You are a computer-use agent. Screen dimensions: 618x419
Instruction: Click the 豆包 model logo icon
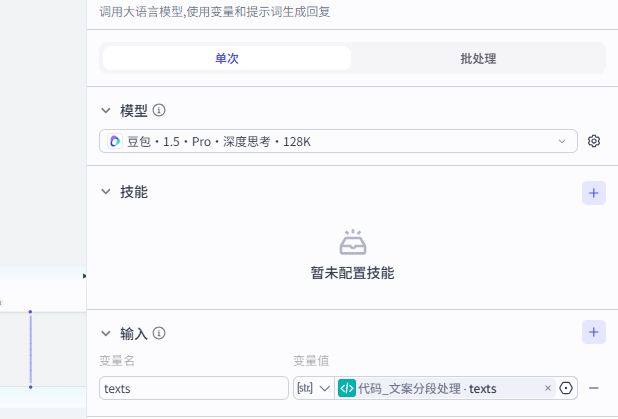(x=115, y=142)
